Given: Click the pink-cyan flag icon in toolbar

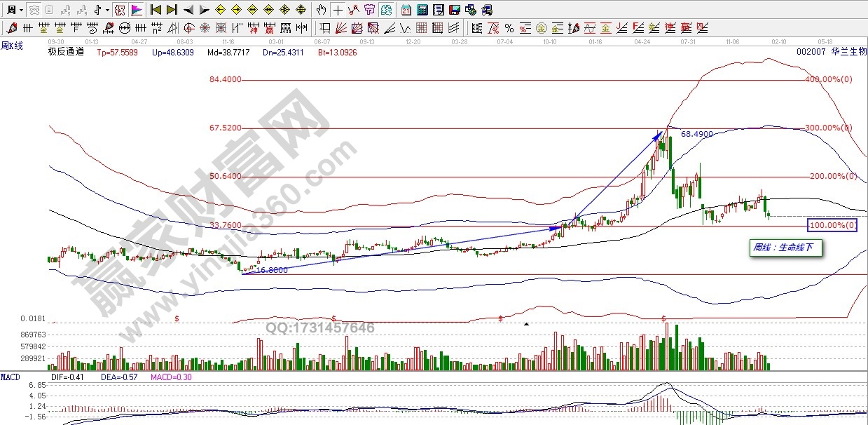Looking at the screenshot, I should 136,10.
